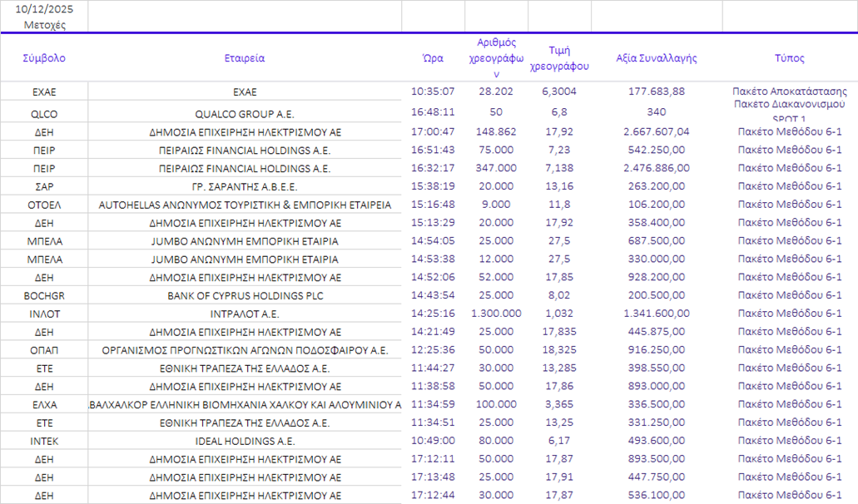Select the date cell 10/12/2025

click(x=44, y=8)
